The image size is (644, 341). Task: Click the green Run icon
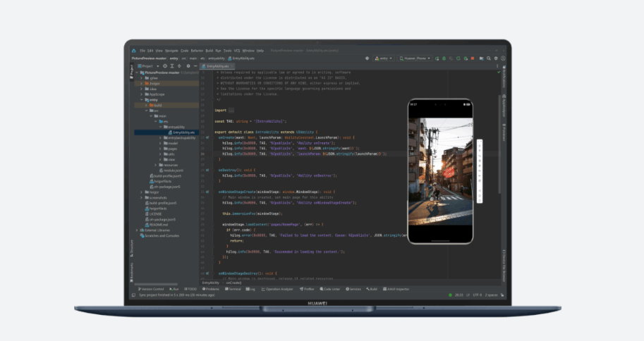pos(437,58)
